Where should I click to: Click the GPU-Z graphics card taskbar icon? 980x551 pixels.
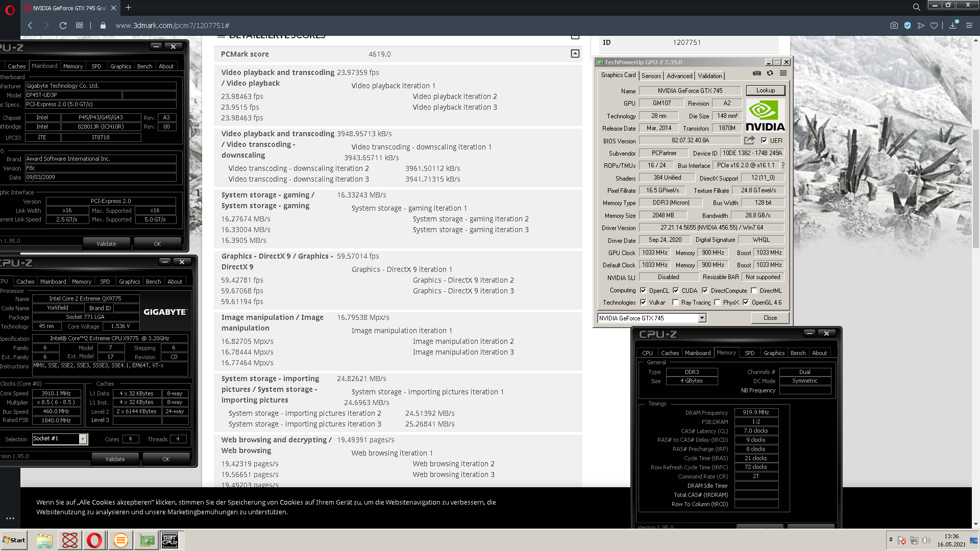146,540
